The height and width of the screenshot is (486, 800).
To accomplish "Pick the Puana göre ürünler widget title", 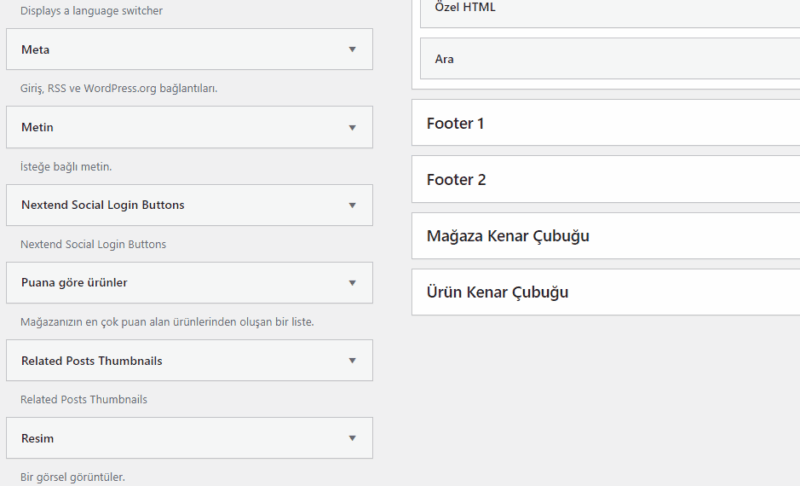I will (74, 283).
